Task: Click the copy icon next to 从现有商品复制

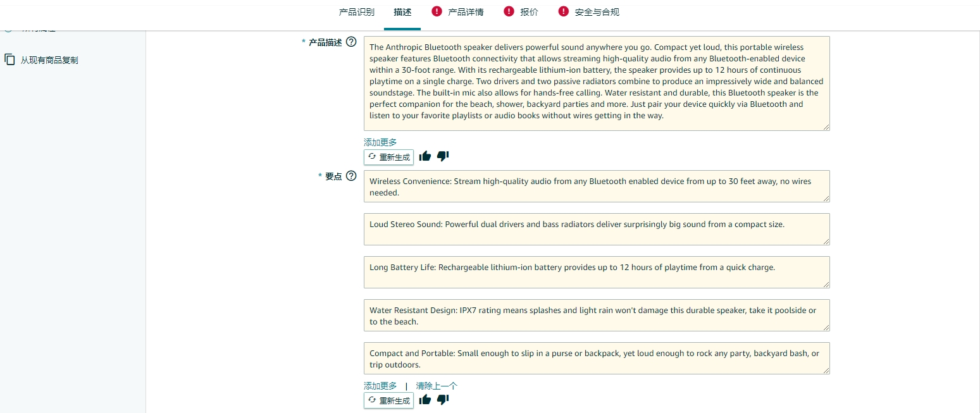Action: (9, 59)
